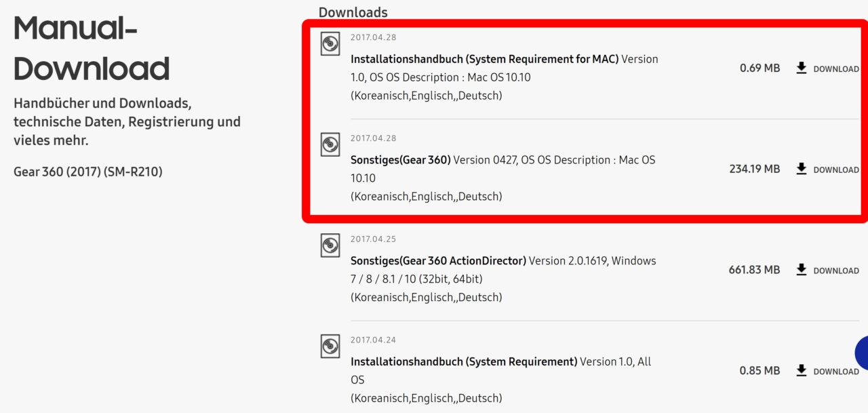Open the Sonstiges(Gear 360) title
Image resolution: width=868 pixels, height=413 pixels.
(400, 160)
